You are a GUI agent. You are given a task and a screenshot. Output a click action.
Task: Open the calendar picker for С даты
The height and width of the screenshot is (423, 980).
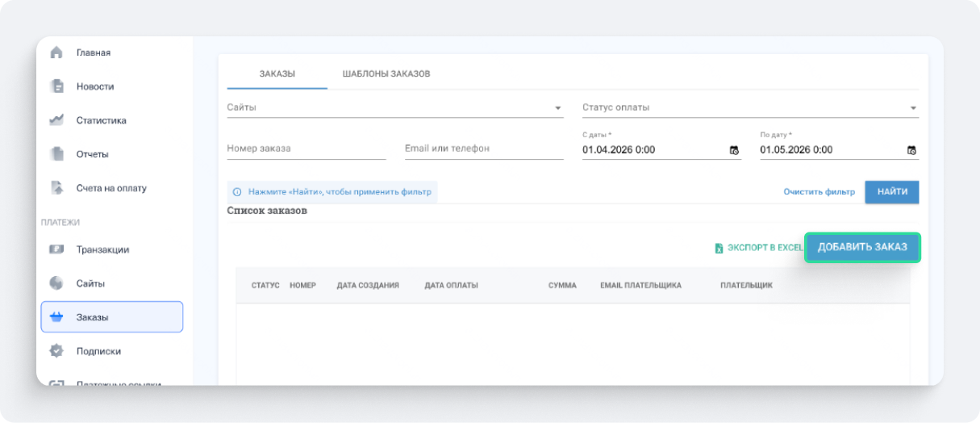pos(734,150)
